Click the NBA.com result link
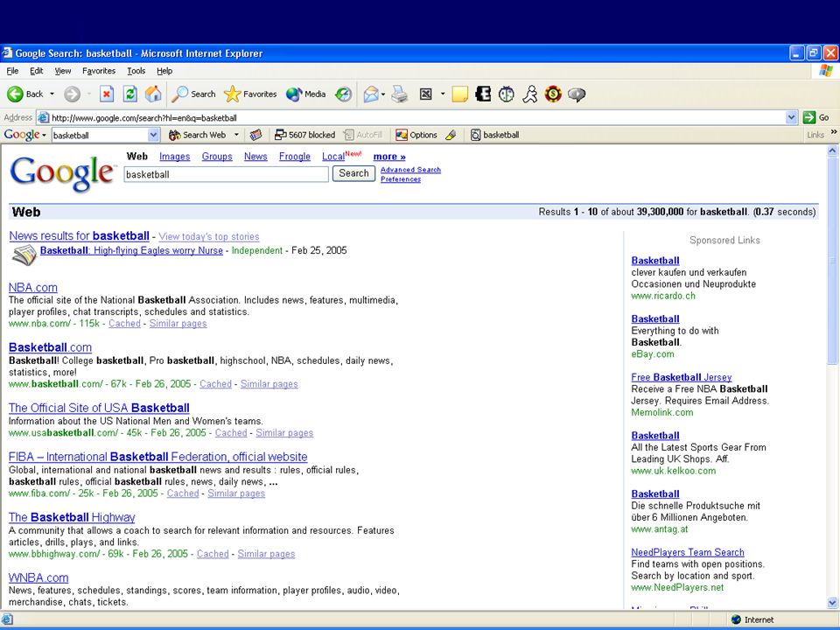Image resolution: width=840 pixels, height=630 pixels. point(32,288)
